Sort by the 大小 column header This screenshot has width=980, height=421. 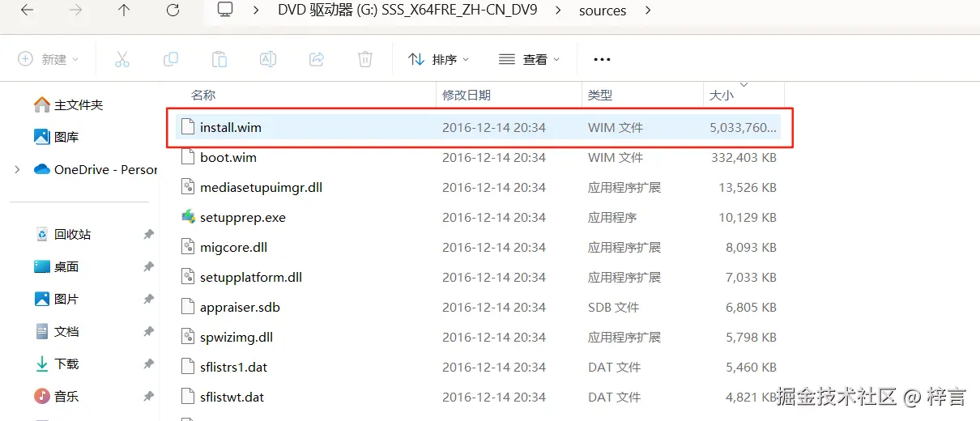(721, 95)
